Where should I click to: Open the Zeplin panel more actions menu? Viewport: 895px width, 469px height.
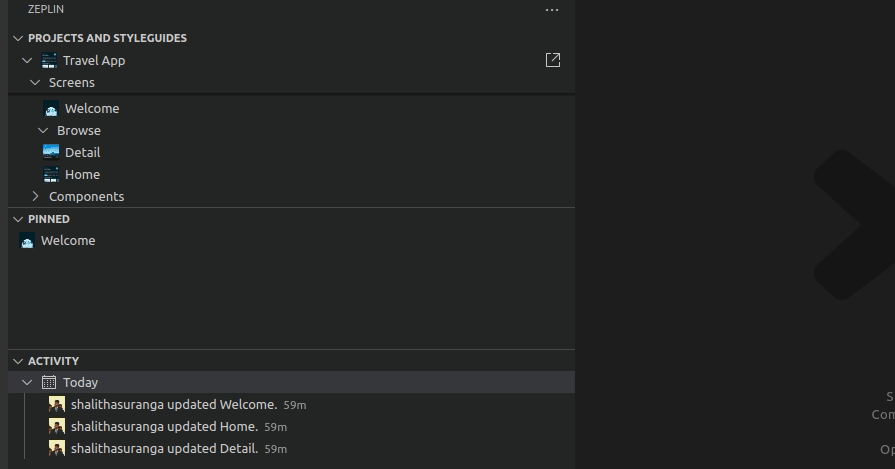tap(552, 10)
